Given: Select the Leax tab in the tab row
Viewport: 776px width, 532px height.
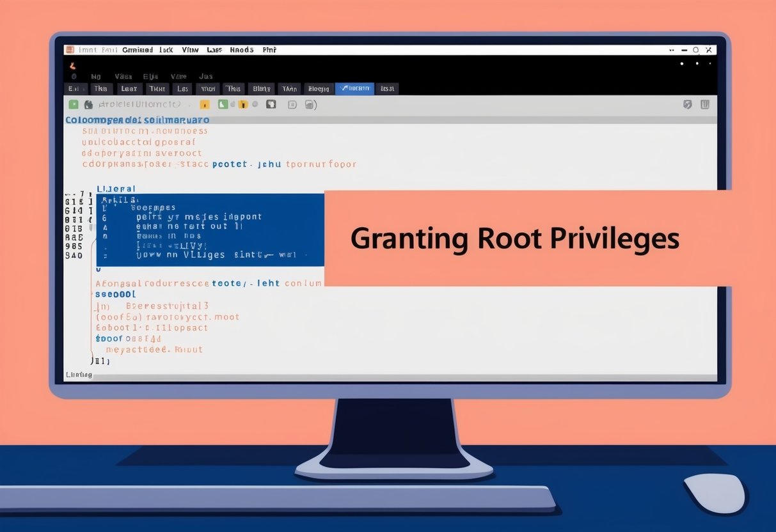Looking at the screenshot, I should pyautogui.click(x=129, y=89).
